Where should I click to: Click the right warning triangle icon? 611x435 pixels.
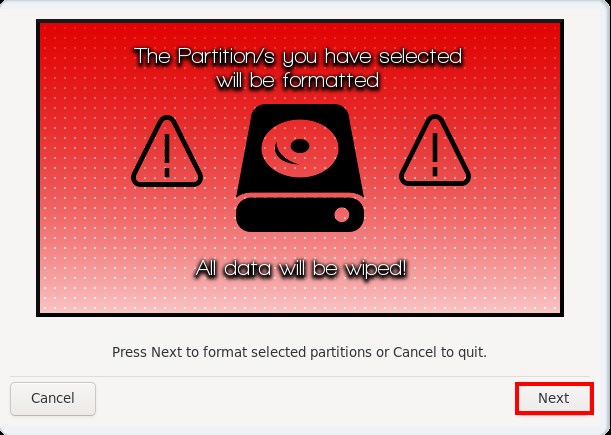(x=435, y=150)
